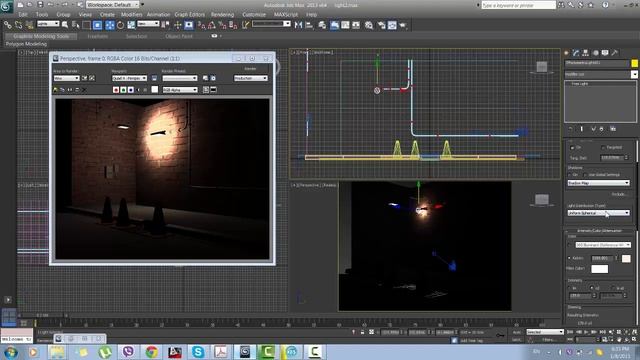640x360 pixels.
Task: Open the Modify command panel tab
Action: [x=576, y=53]
